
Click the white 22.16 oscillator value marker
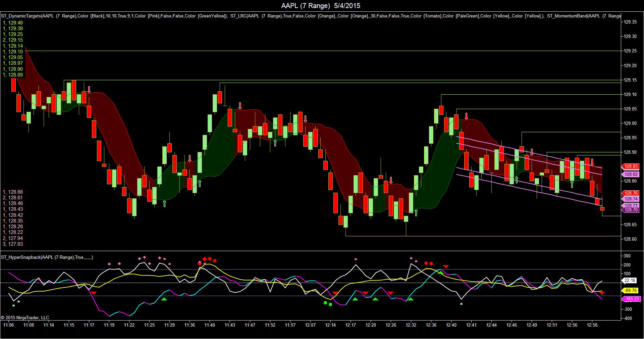click(x=629, y=281)
